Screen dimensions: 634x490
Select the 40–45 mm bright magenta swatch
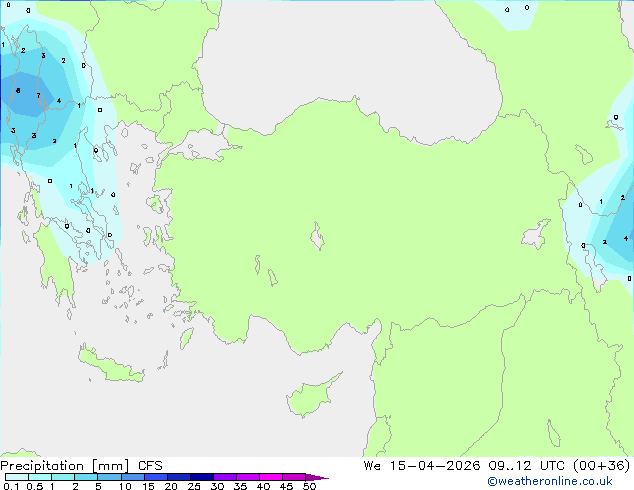point(271,477)
